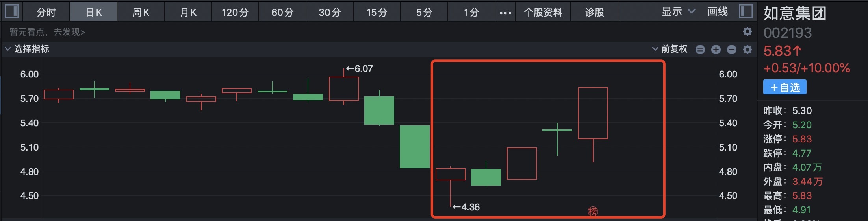Screen dimensions: 868x221
Task: Open chart settings gear beside zoom icons
Action: pyautogui.click(x=747, y=50)
